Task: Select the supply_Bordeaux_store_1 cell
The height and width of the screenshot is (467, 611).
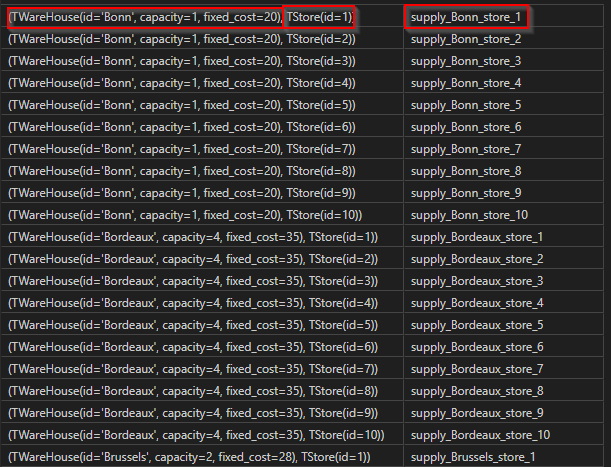Action: point(503,237)
